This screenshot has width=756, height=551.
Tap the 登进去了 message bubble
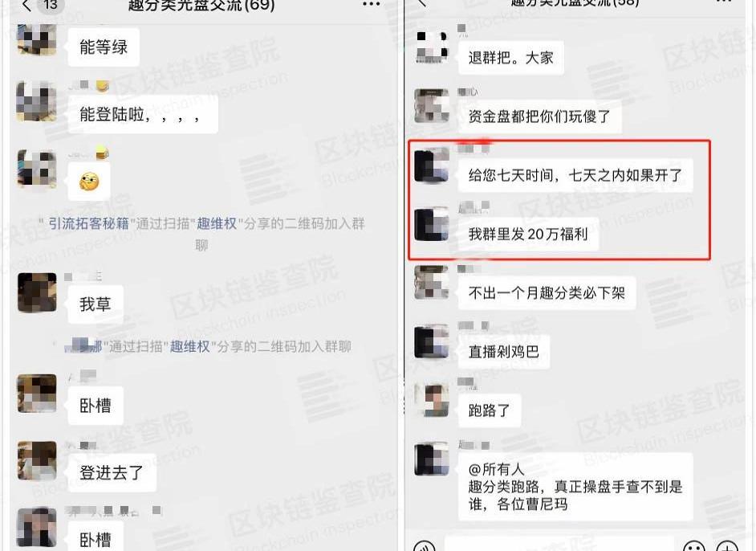[x=112, y=472]
